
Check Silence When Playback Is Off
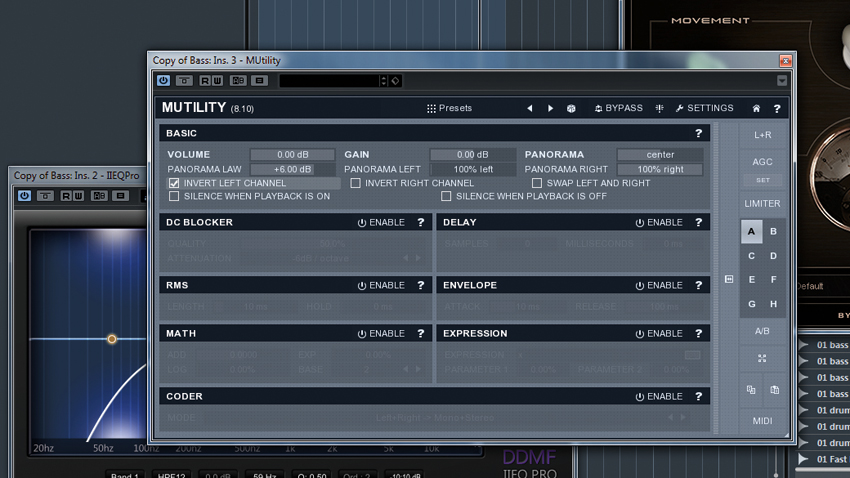pyautogui.click(x=446, y=196)
